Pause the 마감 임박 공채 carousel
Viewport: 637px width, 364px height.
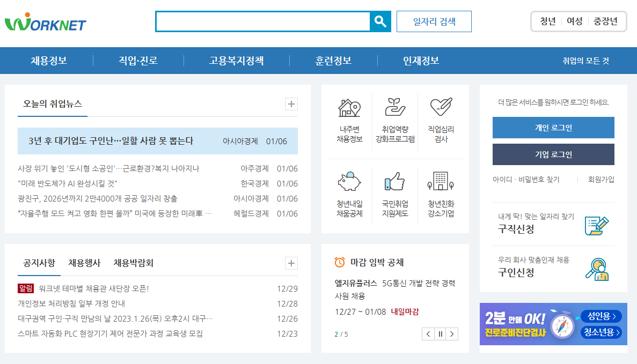[440, 333]
